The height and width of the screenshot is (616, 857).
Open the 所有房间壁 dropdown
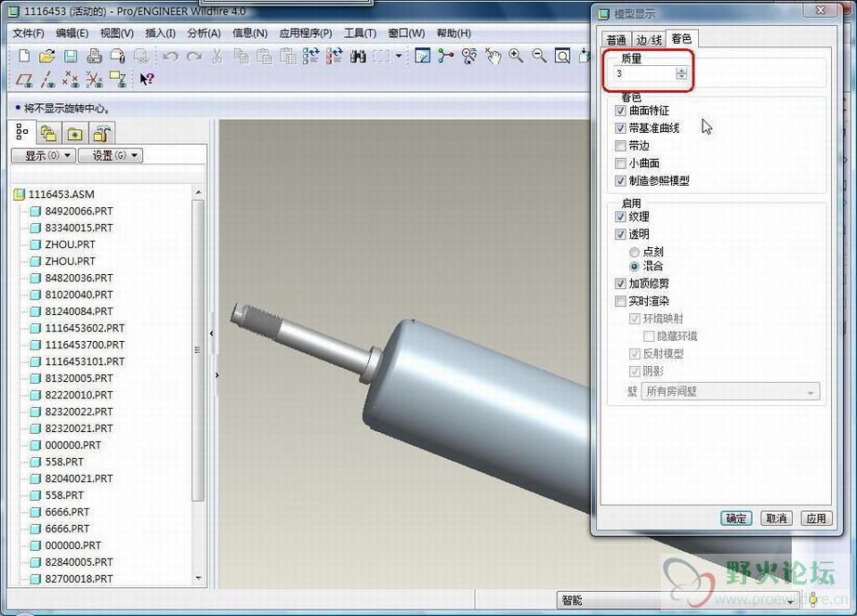(x=731, y=391)
